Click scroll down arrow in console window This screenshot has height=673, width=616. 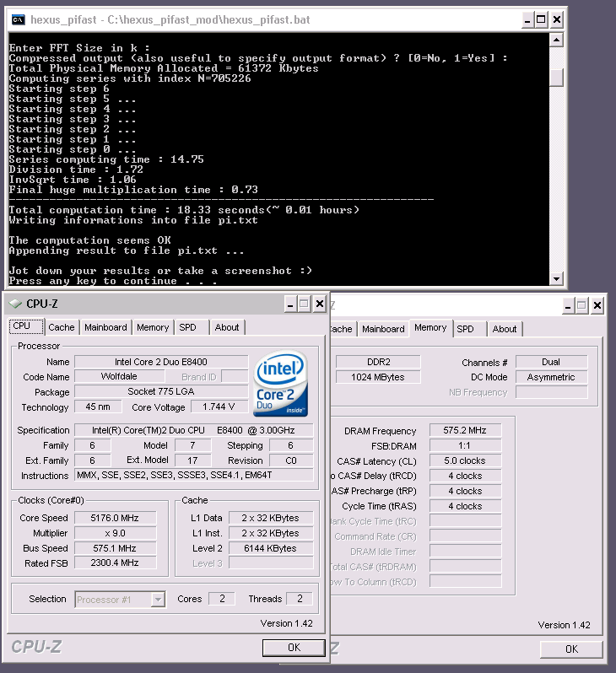556,279
